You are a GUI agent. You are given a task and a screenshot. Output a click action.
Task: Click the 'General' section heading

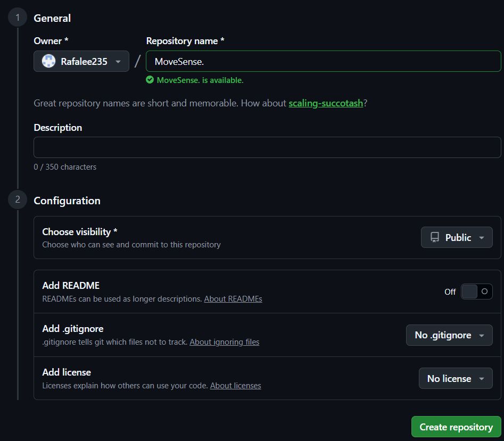tap(52, 18)
